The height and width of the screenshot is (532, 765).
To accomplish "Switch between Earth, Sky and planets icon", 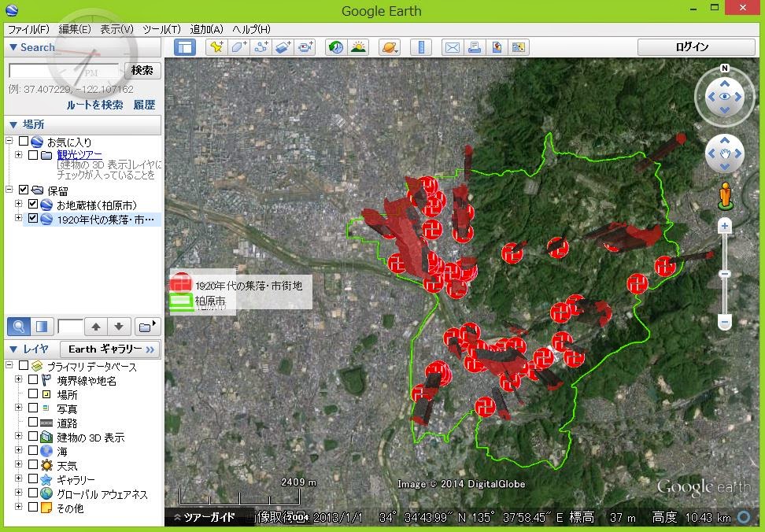I will tap(390, 47).
